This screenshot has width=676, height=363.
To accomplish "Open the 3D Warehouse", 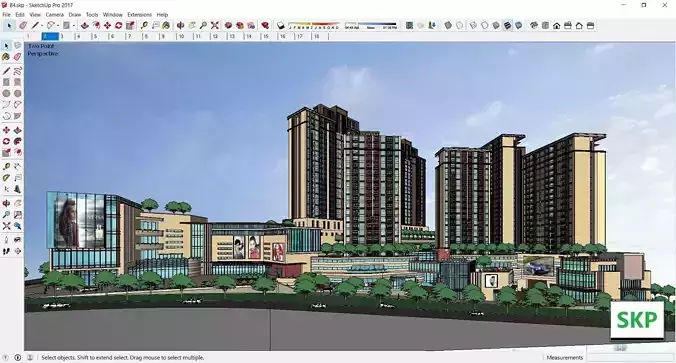I will click(x=228, y=25).
